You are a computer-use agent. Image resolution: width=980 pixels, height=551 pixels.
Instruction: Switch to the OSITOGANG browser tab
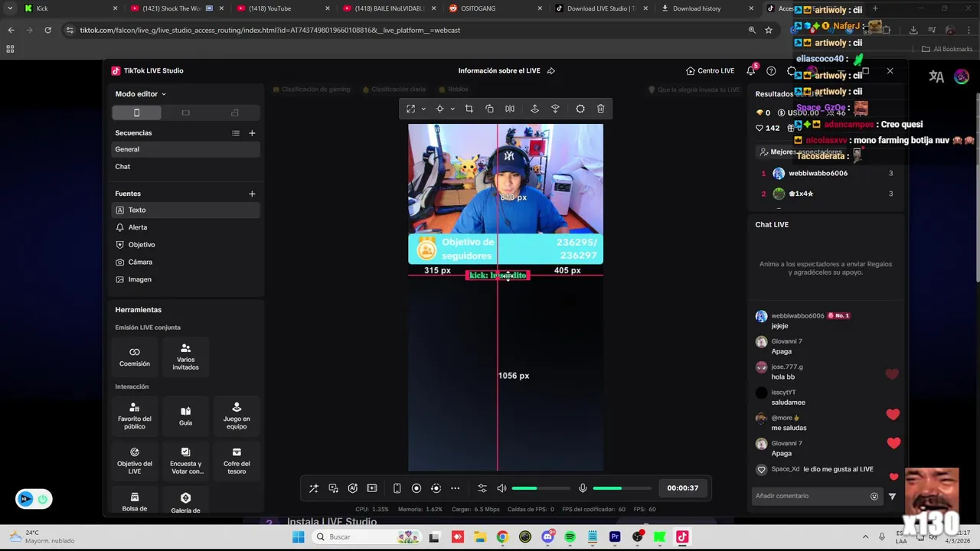pyautogui.click(x=494, y=8)
